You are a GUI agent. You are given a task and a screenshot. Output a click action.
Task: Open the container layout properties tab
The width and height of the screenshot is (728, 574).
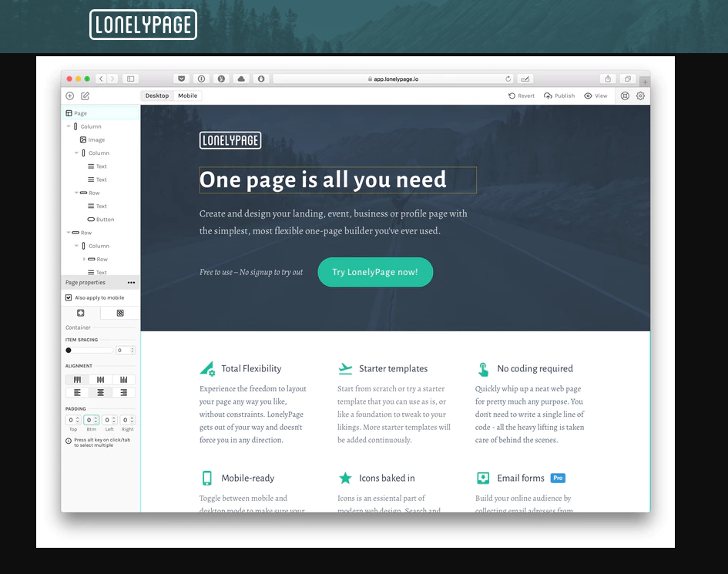coord(81,313)
